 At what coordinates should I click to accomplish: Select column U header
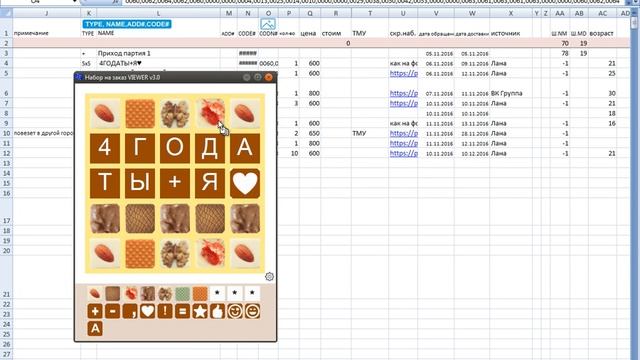403,13
